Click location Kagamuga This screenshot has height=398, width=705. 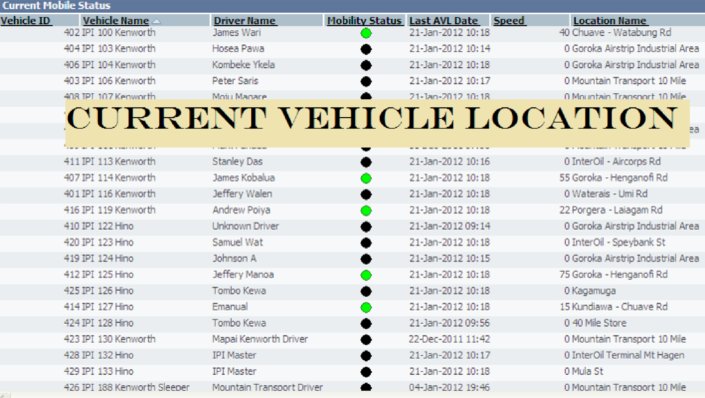click(594, 291)
